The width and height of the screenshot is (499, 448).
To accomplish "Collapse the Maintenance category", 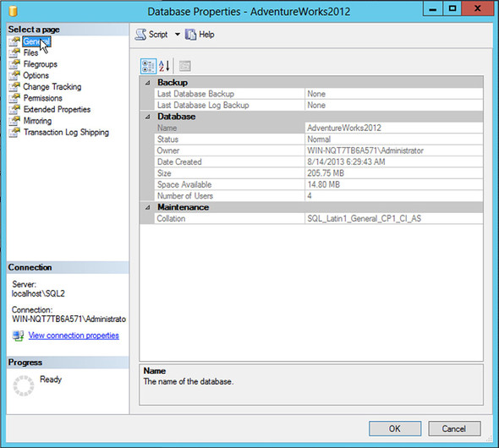I will pos(148,207).
